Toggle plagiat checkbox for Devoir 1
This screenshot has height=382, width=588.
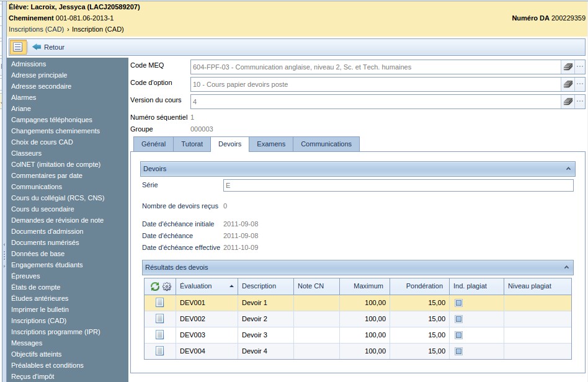(459, 303)
